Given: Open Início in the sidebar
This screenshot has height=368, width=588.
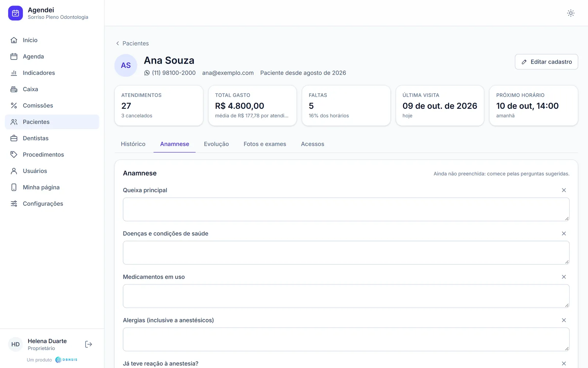Looking at the screenshot, I should point(52,40).
